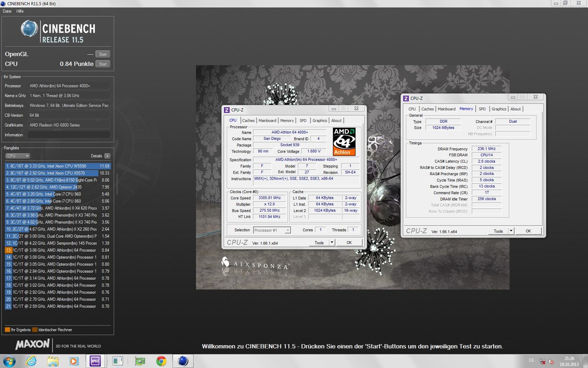This screenshot has width=588, height=368.
Task: Select highlighted ranking row 13 at 3.06 GHz
Action: click(58, 250)
